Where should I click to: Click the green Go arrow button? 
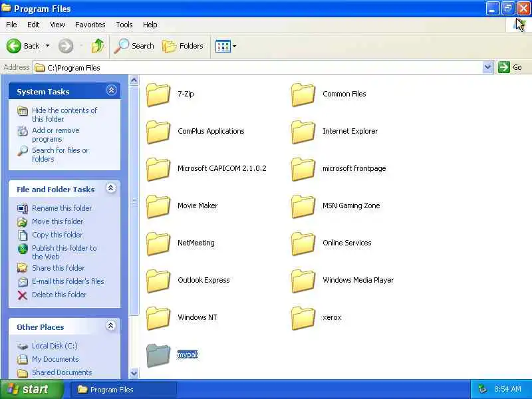[504, 67]
